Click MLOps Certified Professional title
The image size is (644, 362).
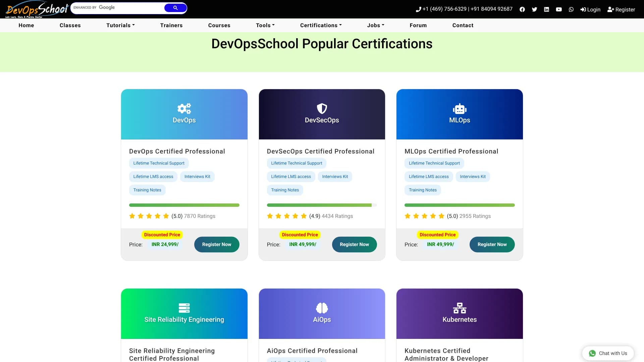coord(451,151)
